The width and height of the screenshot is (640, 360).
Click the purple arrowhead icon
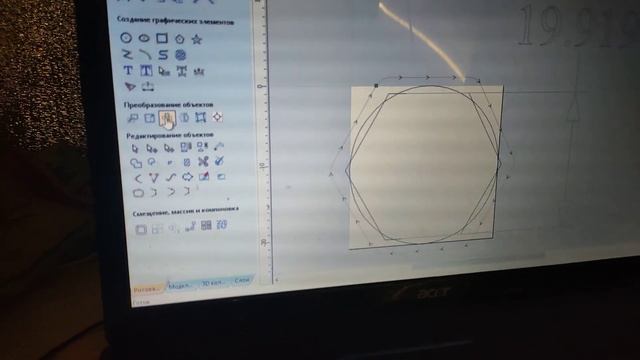pyautogui.click(x=130, y=87)
